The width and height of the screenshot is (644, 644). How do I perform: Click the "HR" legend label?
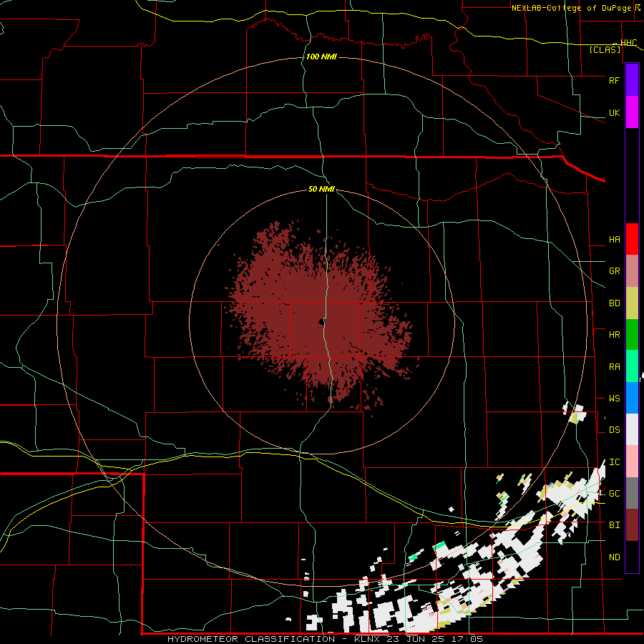[x=614, y=335]
